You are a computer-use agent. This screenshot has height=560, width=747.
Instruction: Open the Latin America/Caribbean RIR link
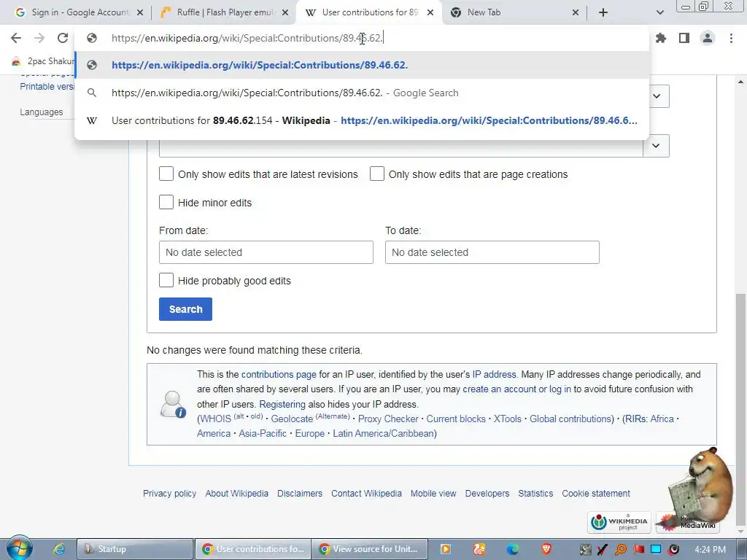384,433
